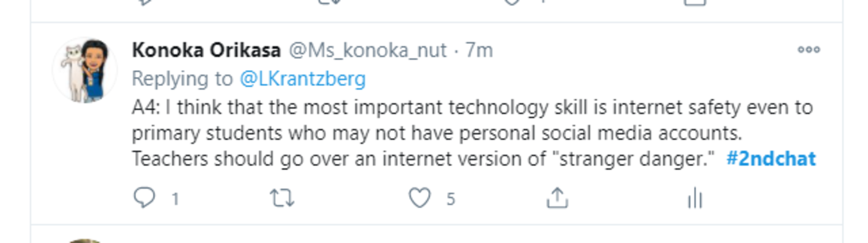The height and width of the screenshot is (243, 868).
Task: View tweet analytics bar chart icon
Action: point(695,198)
